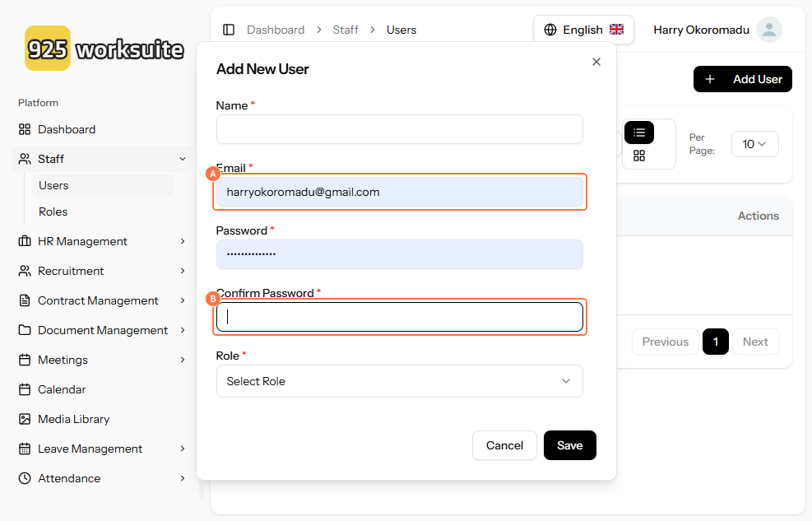Change language from English selector
This screenshot has width=812, height=521.
[583, 30]
